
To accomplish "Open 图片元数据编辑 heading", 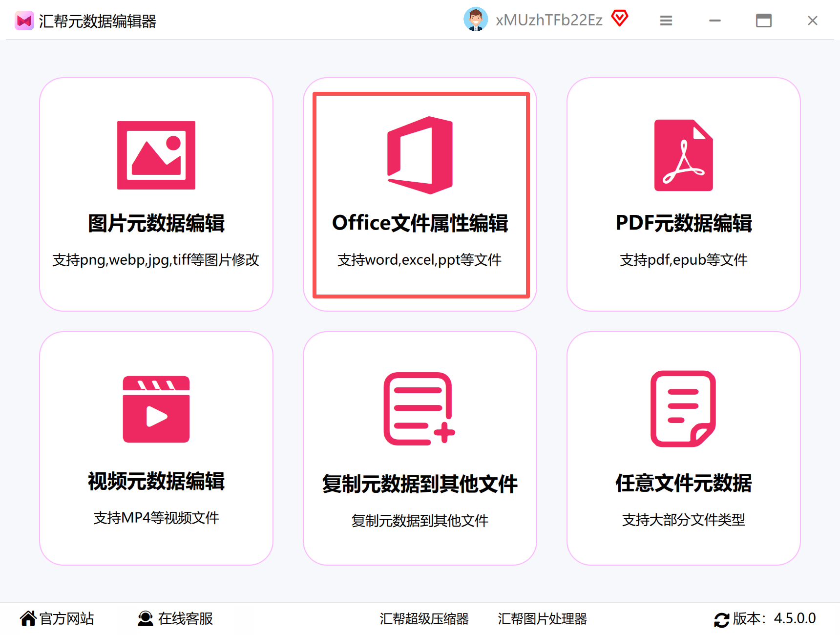I will coord(156,223).
